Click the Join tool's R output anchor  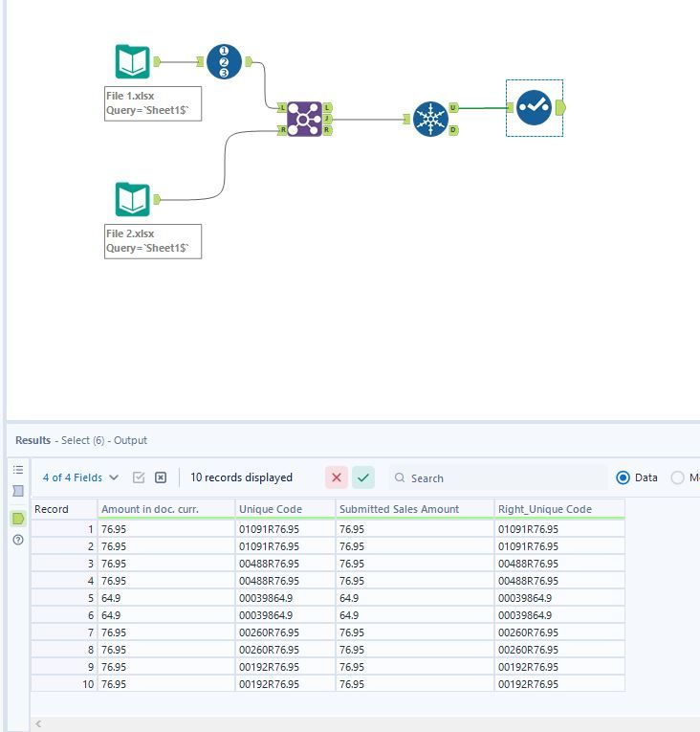tap(327, 130)
